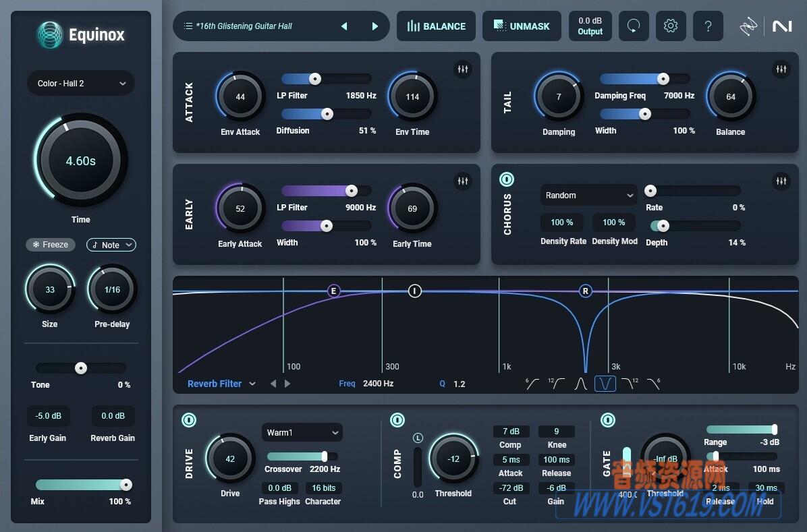Enable the Freeze function
The height and width of the screenshot is (532, 807).
(50, 244)
